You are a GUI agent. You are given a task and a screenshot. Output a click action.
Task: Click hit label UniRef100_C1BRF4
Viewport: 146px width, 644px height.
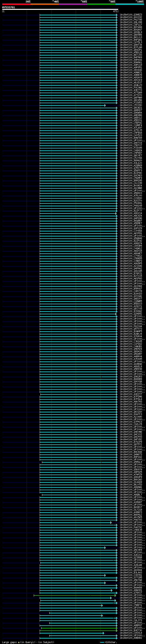131,125
